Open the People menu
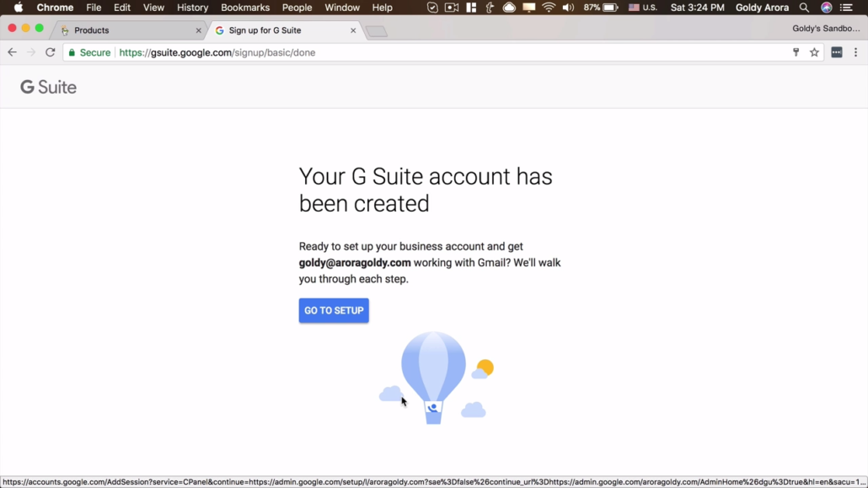Image resolution: width=868 pixels, height=488 pixels. click(297, 8)
